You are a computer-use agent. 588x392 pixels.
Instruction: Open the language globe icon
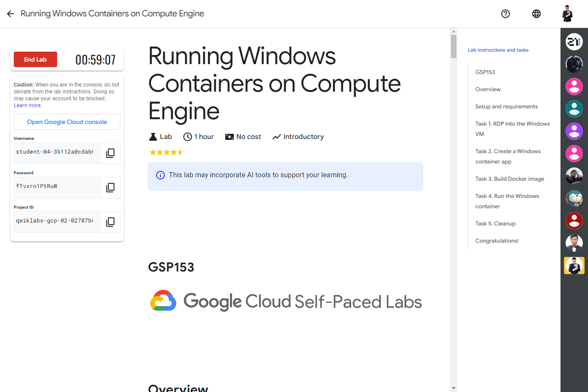click(536, 14)
